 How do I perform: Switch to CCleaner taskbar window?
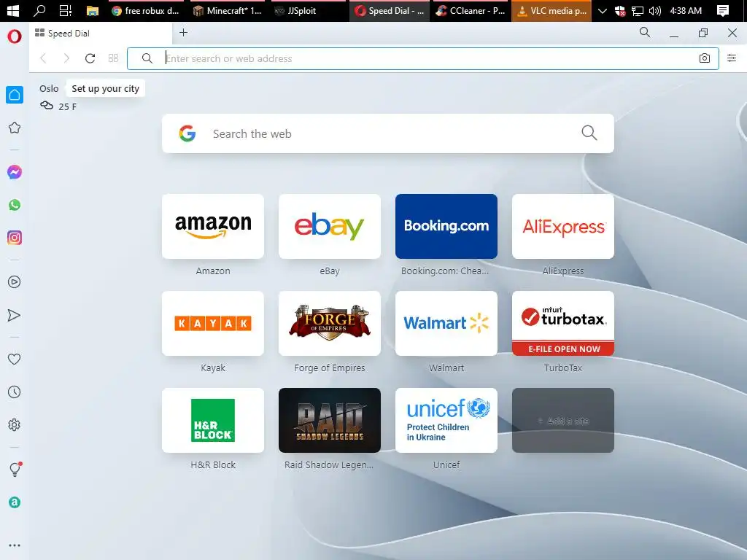471,10
